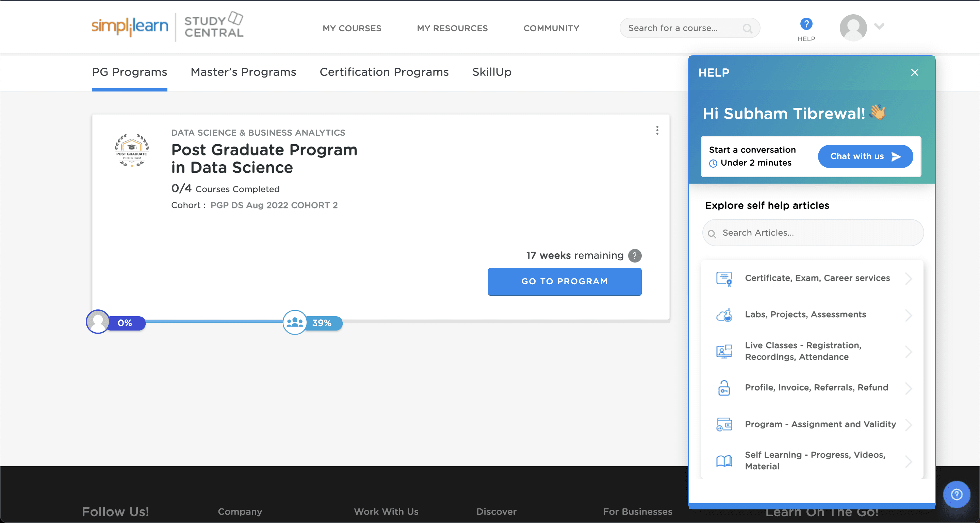Viewport: 980px width, 523px height.
Task: Expand the profile dropdown arrow
Action: pos(879,26)
